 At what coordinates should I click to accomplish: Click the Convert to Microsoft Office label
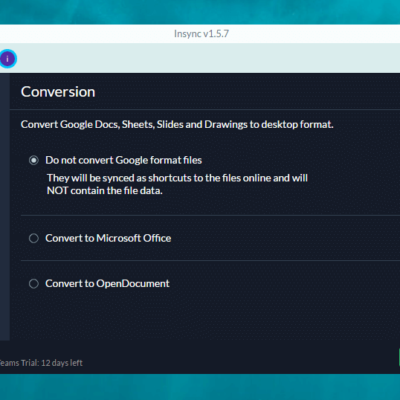[108, 238]
